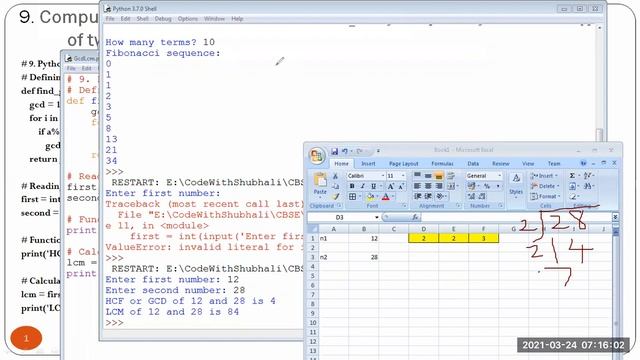Set middle vertical alignment
The height and width of the screenshot is (360, 640).
pos(428,176)
